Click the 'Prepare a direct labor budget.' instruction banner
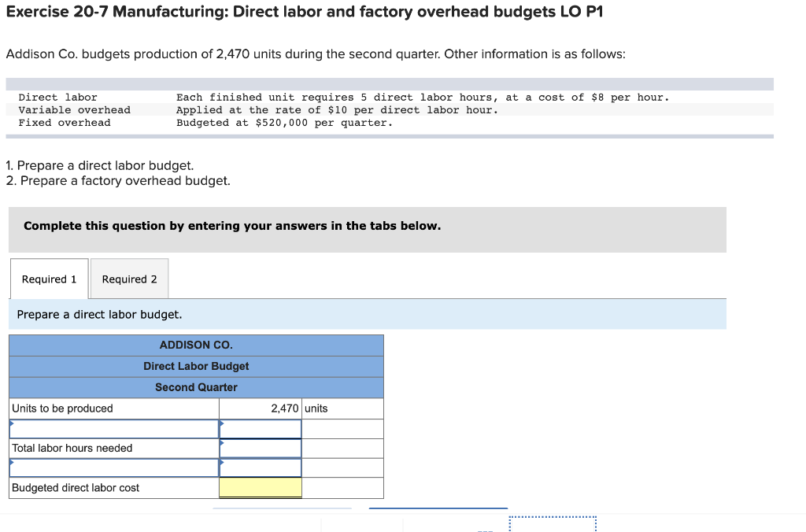Image resolution: width=806 pixels, height=532 pixels. (x=368, y=315)
